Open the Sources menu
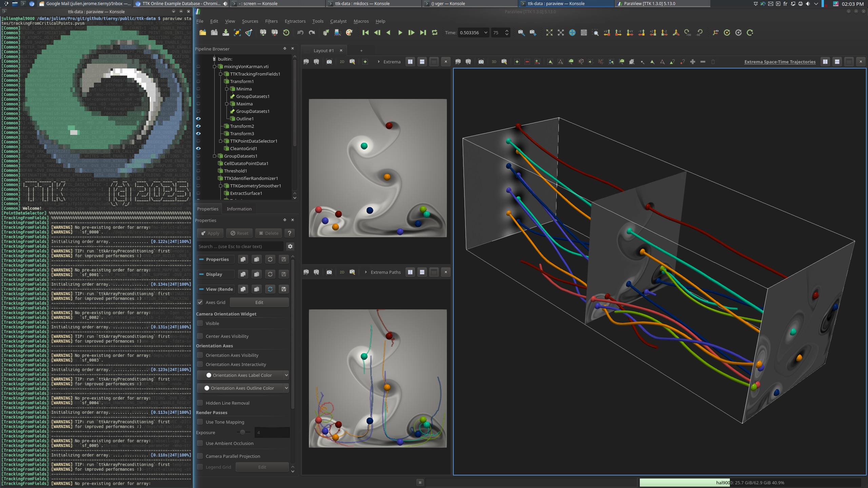The height and width of the screenshot is (488, 868). pos(250,21)
